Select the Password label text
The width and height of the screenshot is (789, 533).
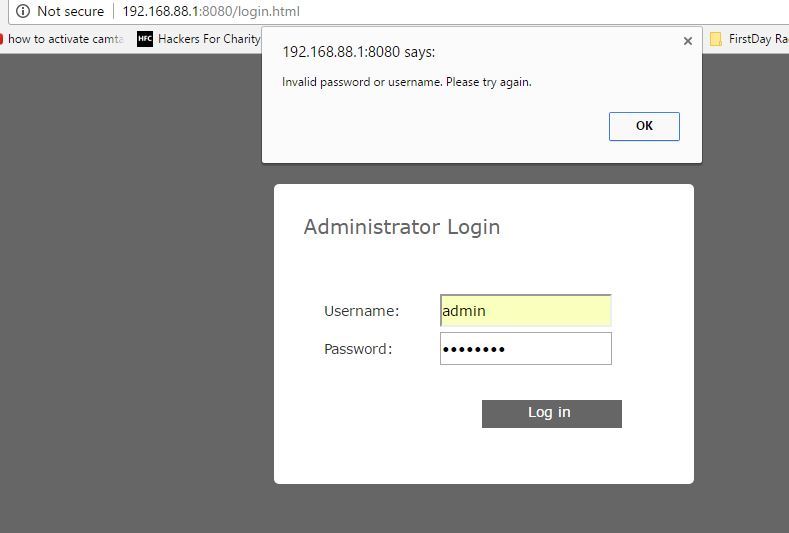tap(358, 349)
